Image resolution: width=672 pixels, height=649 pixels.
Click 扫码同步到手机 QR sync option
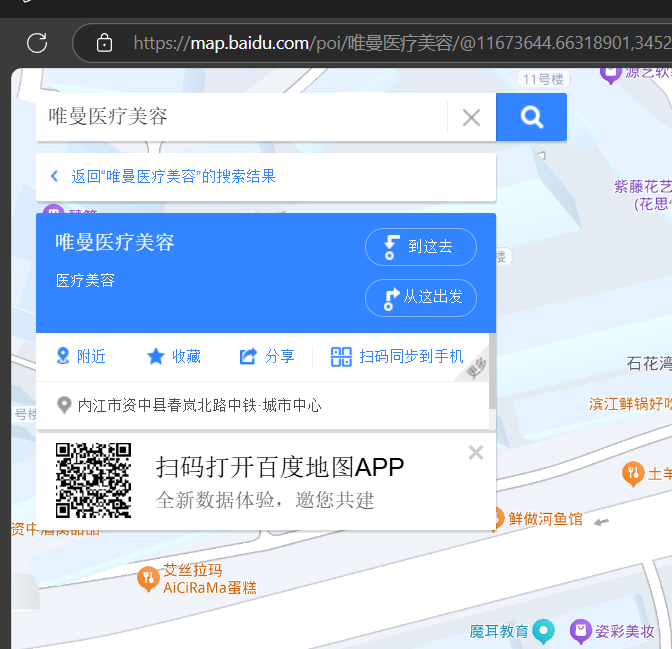tap(397, 356)
